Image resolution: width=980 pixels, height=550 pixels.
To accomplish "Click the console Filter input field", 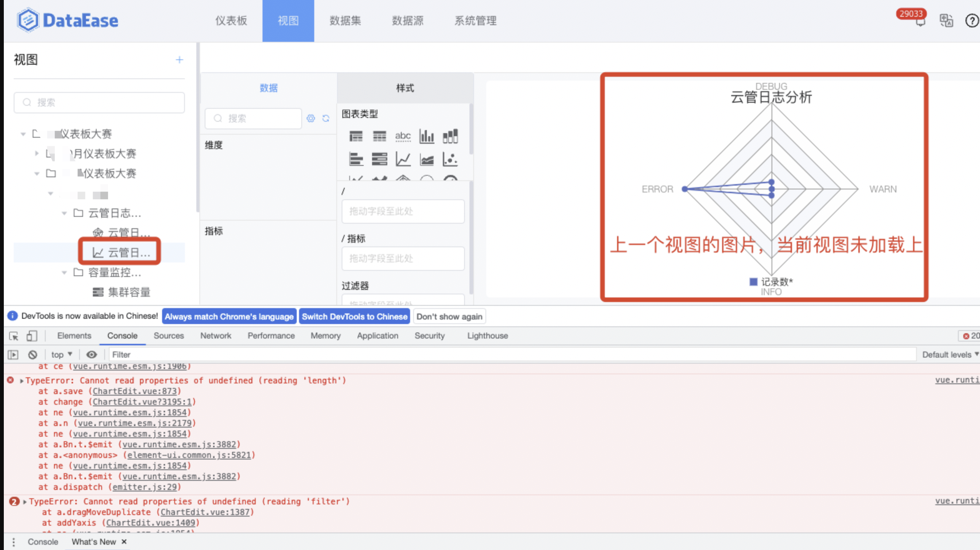I will [512, 354].
